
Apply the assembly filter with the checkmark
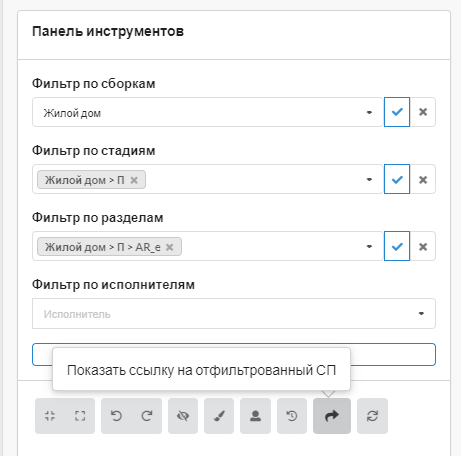tap(397, 112)
